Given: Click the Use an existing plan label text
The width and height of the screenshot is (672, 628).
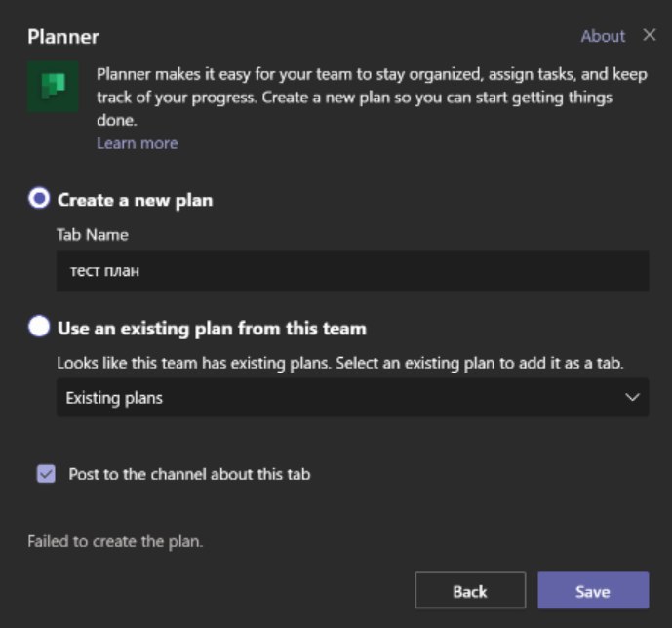Looking at the screenshot, I should (x=213, y=329).
